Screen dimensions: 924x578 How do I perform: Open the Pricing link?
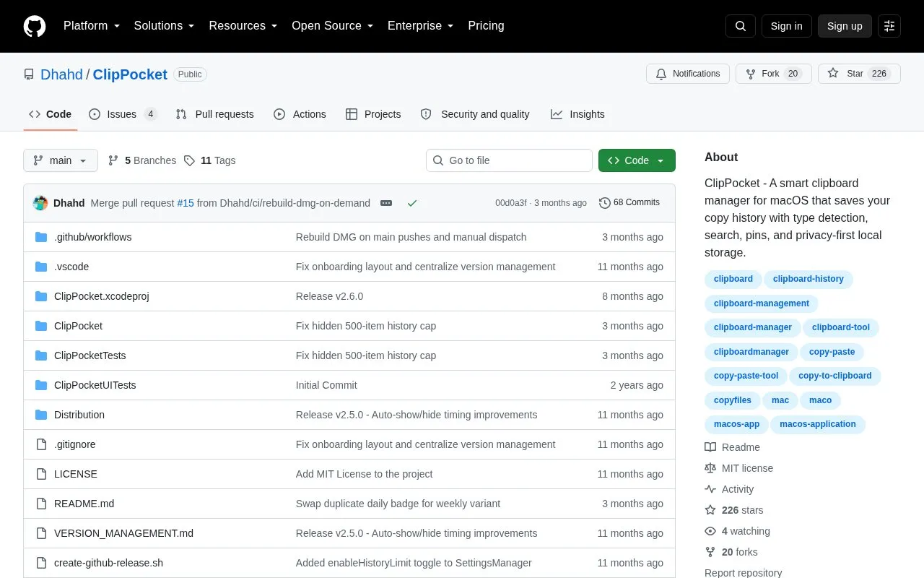pyautogui.click(x=486, y=26)
